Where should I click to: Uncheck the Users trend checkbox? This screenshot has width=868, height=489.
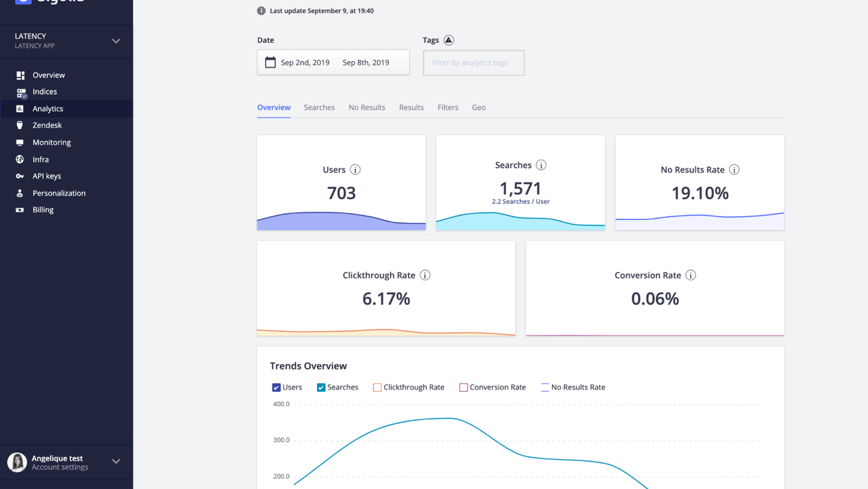tap(276, 388)
